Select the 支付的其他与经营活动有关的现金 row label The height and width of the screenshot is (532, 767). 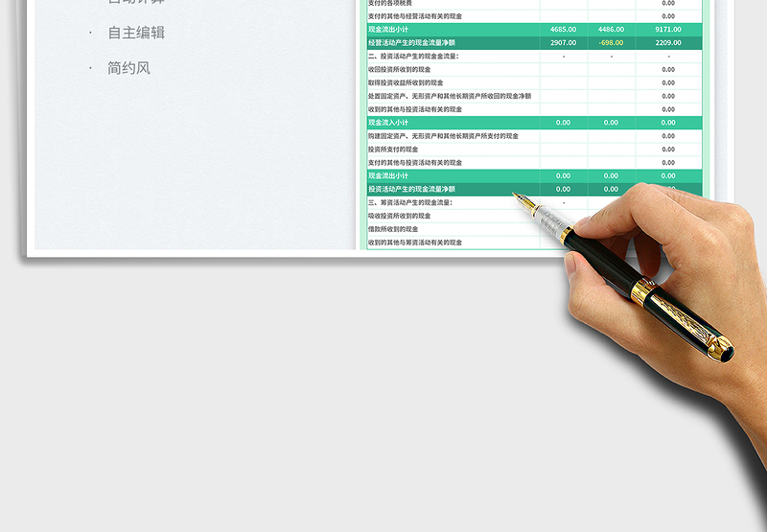coord(415,16)
